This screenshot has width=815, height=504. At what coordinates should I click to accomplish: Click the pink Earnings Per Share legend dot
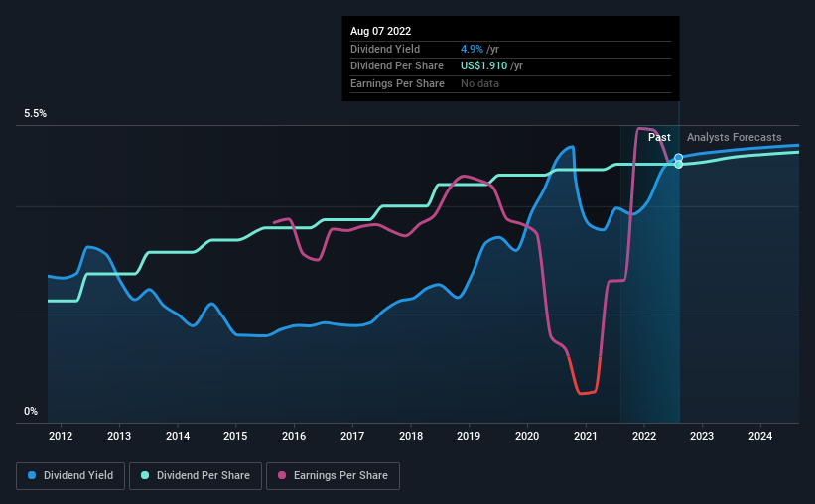pos(282,475)
